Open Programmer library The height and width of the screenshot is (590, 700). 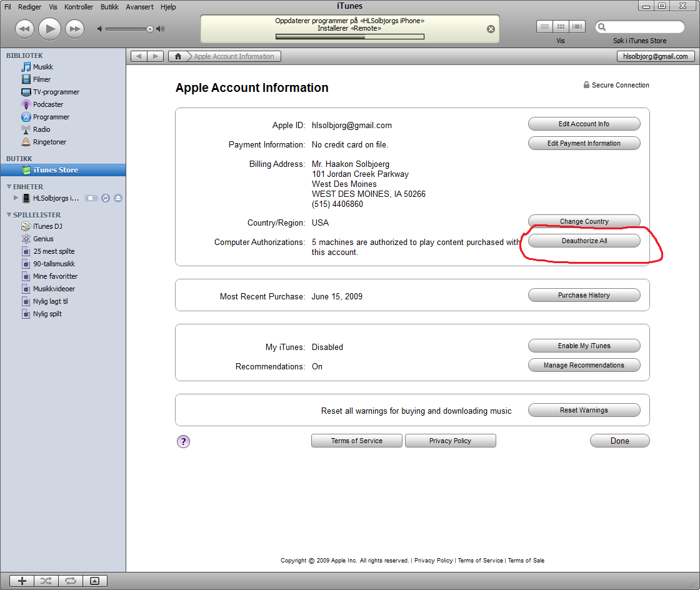click(x=51, y=117)
